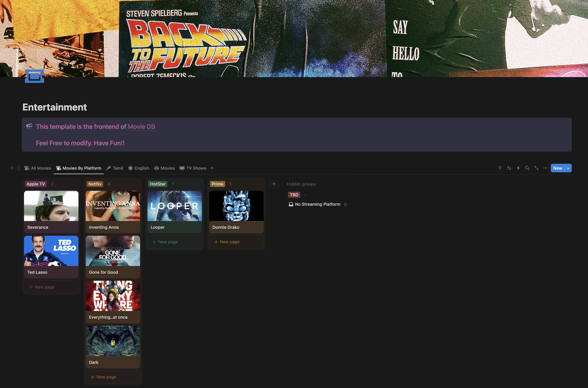Add a new group column plus button
Viewport: 588px width, 388px height.
point(274,184)
